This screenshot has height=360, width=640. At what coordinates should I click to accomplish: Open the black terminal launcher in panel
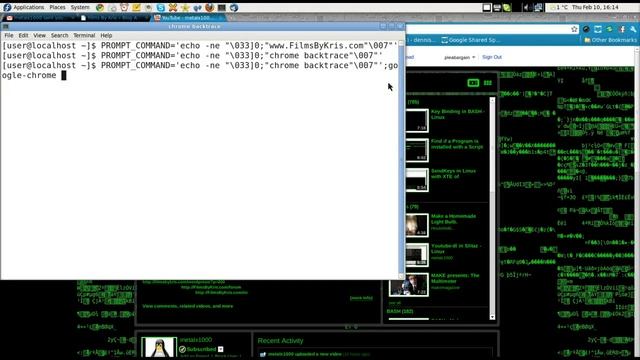tap(222, 7)
